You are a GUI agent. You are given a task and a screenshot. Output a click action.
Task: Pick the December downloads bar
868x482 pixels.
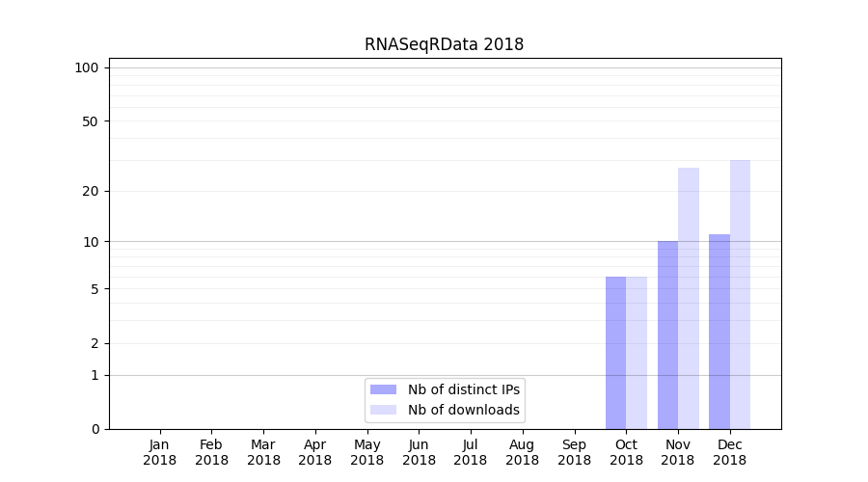pyautogui.click(x=740, y=294)
